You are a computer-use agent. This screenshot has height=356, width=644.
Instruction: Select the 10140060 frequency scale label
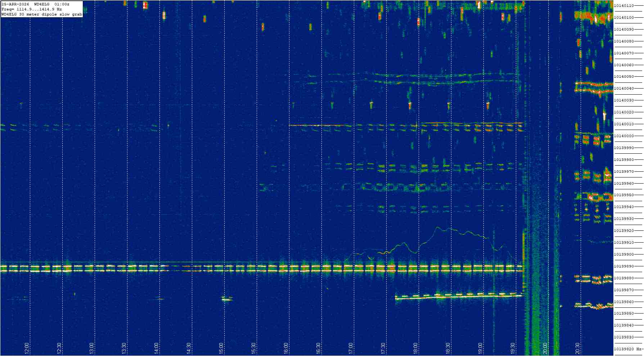click(x=624, y=65)
